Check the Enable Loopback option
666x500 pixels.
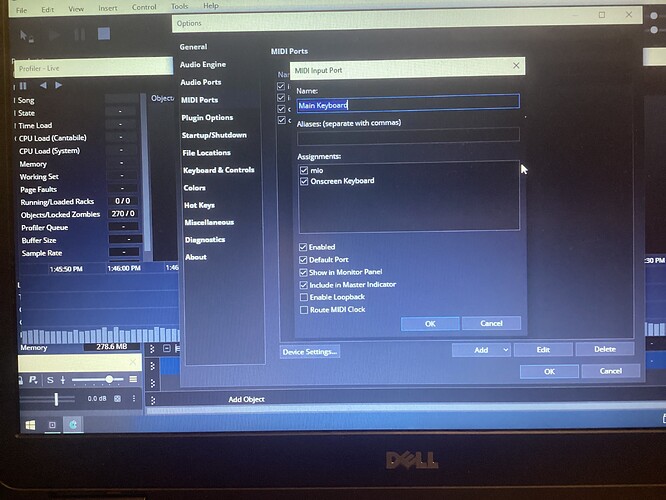[304, 297]
